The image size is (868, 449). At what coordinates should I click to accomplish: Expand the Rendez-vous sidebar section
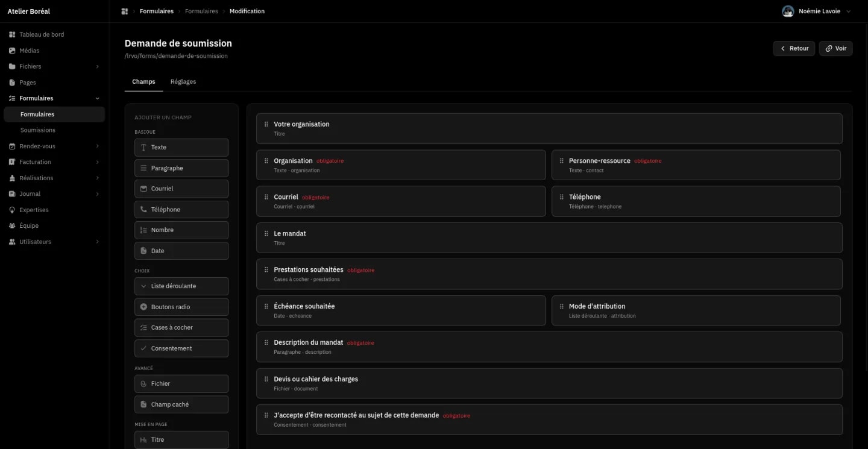pyautogui.click(x=98, y=146)
